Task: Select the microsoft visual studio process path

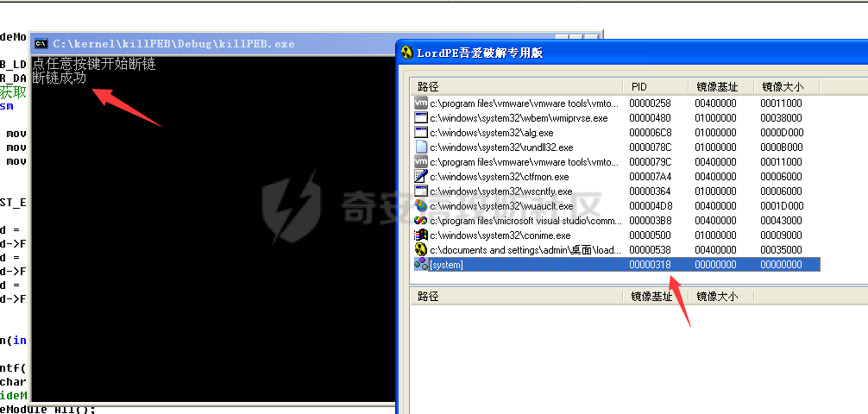Action: [526, 221]
